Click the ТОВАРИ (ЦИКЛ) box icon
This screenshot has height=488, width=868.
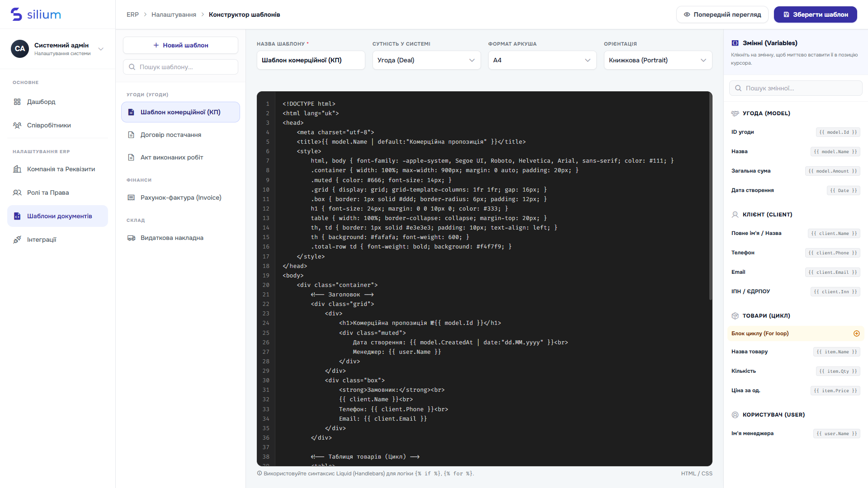pos(735,316)
